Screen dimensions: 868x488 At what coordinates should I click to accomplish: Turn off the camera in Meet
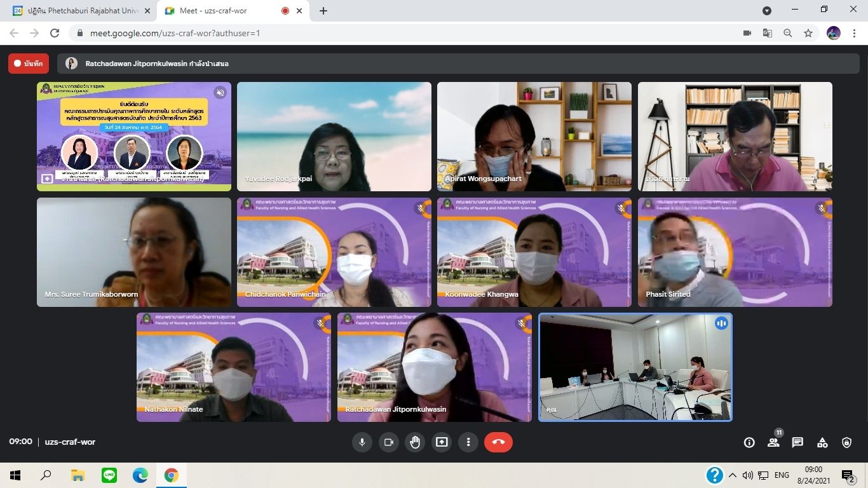coord(389,442)
